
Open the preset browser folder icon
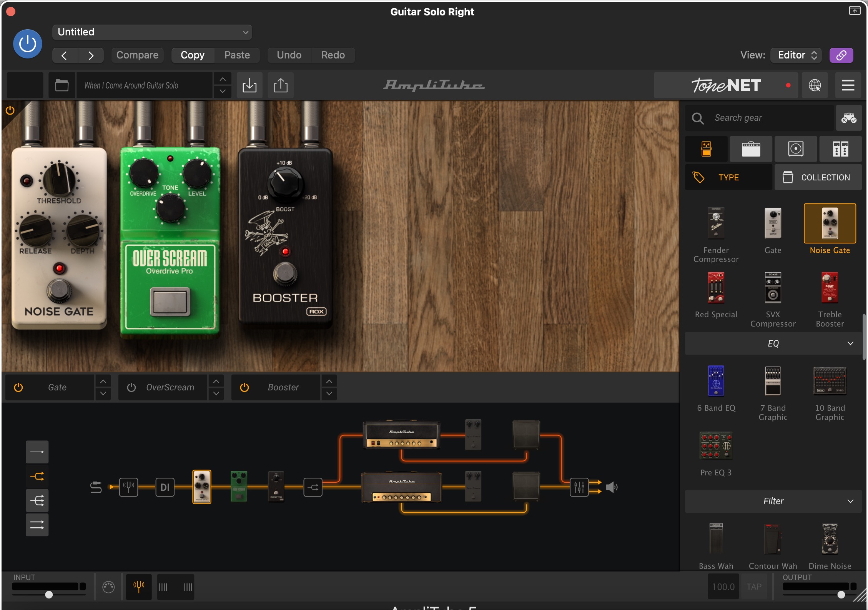pos(62,85)
